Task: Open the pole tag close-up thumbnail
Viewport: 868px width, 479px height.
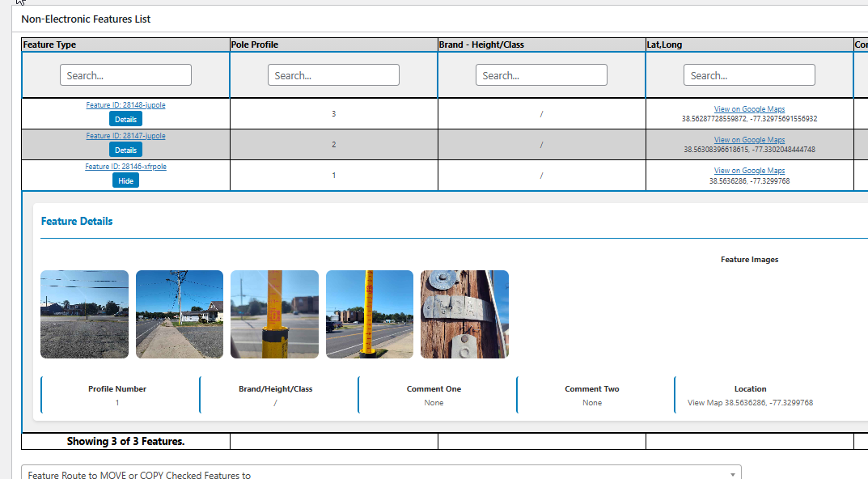Action: pos(464,314)
